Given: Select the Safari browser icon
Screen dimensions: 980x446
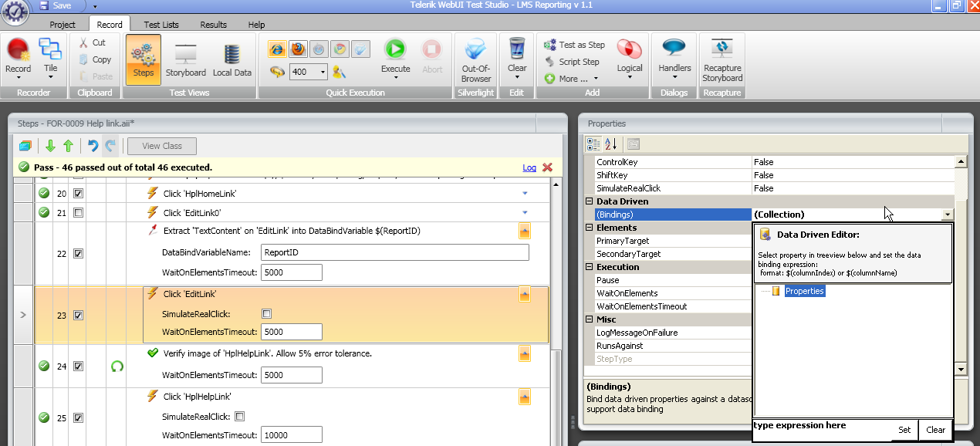Looking at the screenshot, I should (319, 49).
